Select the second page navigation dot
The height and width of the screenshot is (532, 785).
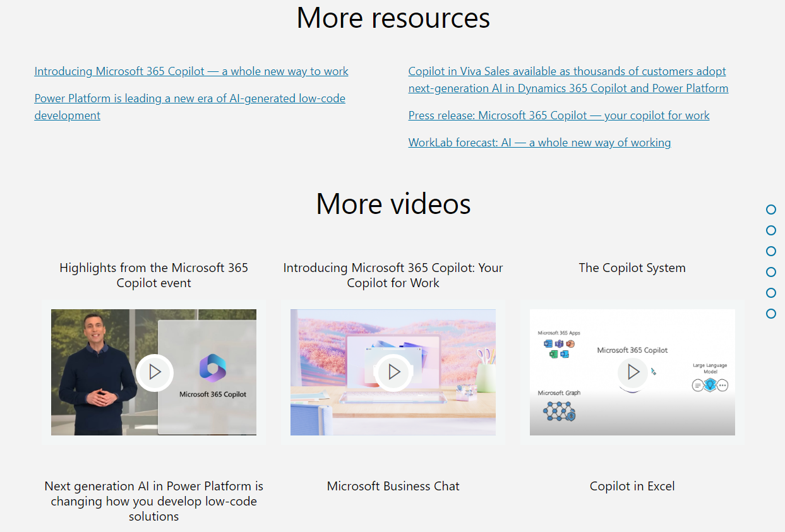pyautogui.click(x=770, y=230)
